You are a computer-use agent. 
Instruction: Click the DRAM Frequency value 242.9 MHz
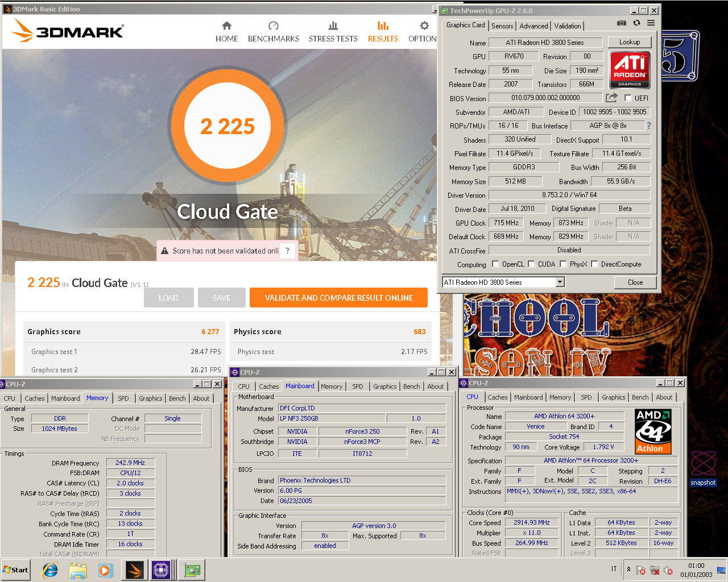pos(130,463)
